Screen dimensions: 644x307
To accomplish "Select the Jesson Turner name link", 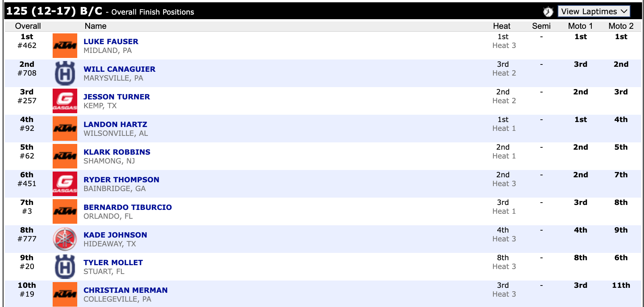I will 116,97.
